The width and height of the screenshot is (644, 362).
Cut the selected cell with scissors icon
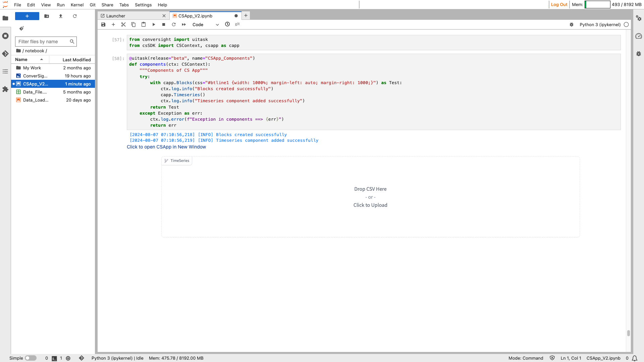click(x=123, y=24)
